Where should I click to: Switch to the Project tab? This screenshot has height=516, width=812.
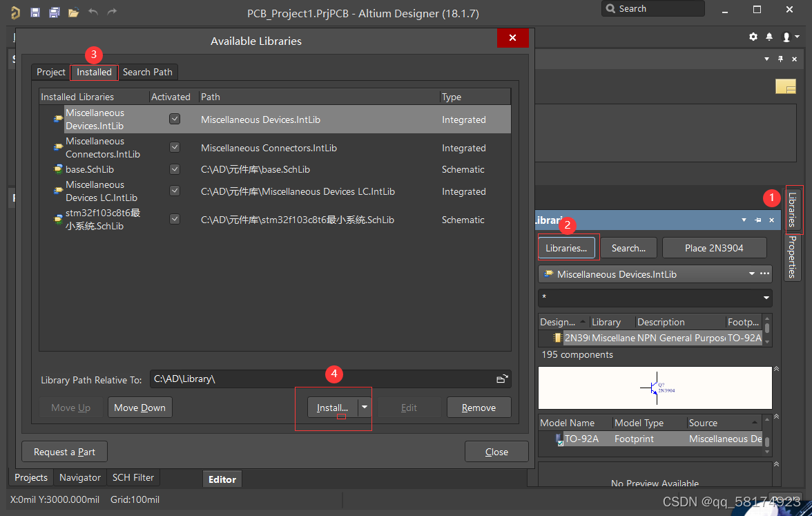pos(51,72)
